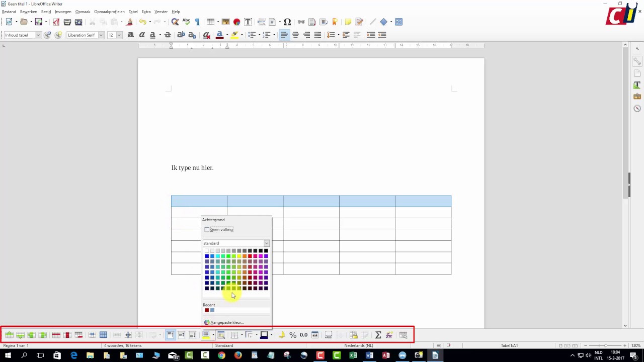
Task: Click the sidebar Gallery icon
Action: point(637,97)
